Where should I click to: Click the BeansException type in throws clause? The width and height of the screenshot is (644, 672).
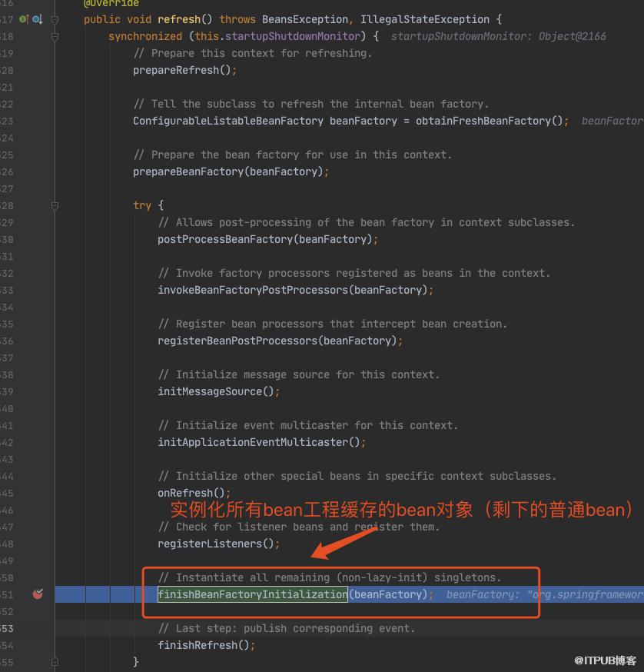[304, 20]
